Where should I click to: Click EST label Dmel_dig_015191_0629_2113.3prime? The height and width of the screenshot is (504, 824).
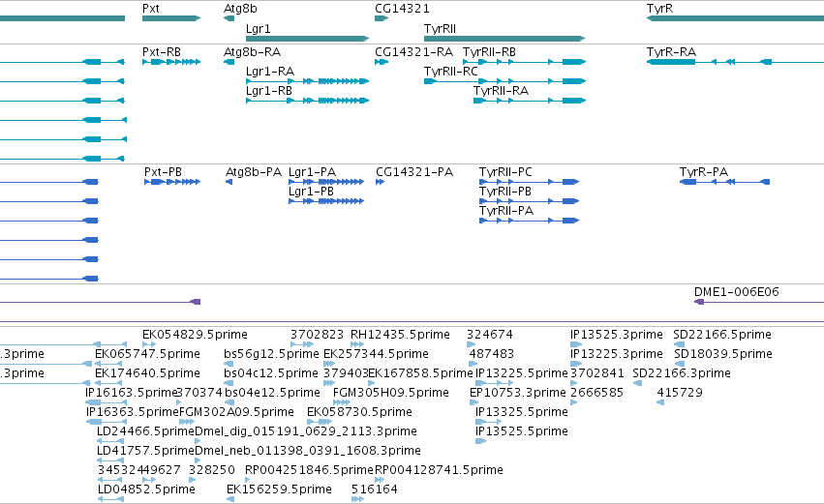point(306,431)
